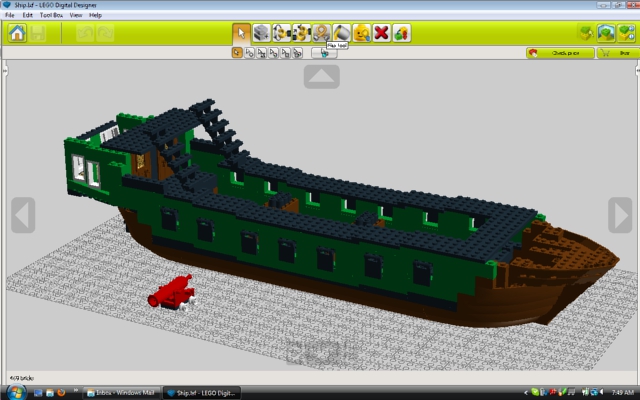Switch to Build mode icon
This screenshot has width=640, height=400.
click(x=586, y=33)
